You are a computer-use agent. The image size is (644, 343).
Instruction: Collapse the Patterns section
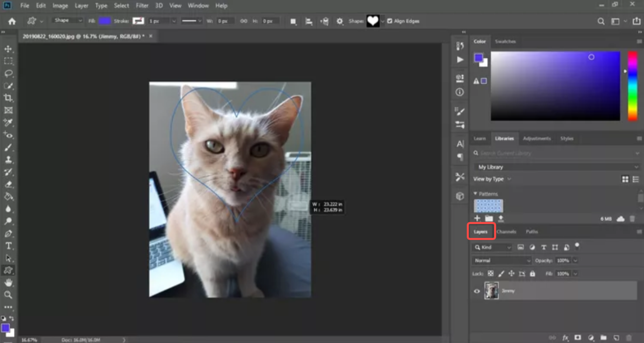pyautogui.click(x=476, y=194)
